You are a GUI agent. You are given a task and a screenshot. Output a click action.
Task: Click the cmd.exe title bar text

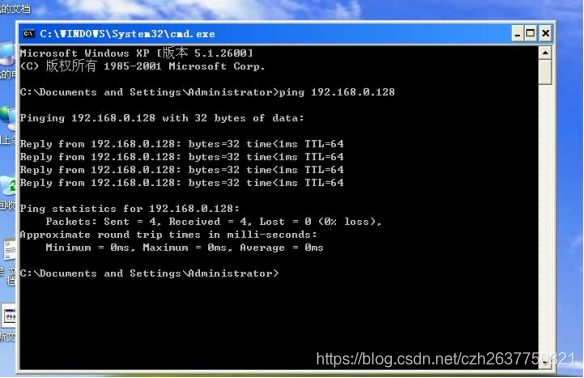click(127, 34)
